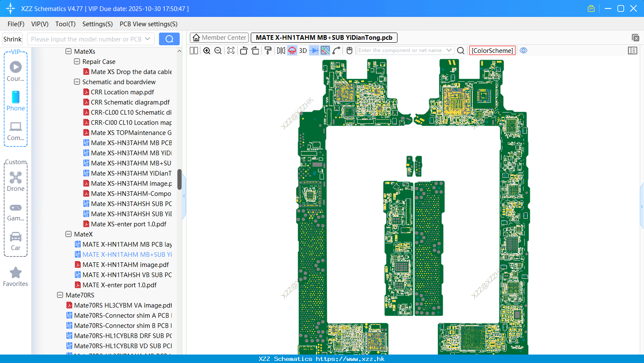The image size is (644, 363).
Task: Open MATE X-HN1TAHM image.pdf
Action: point(126,264)
